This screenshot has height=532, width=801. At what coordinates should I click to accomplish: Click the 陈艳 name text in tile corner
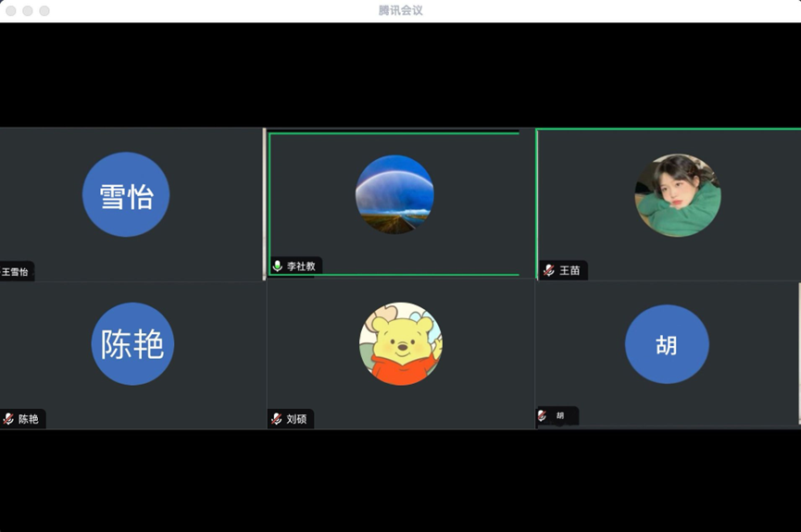pos(29,419)
